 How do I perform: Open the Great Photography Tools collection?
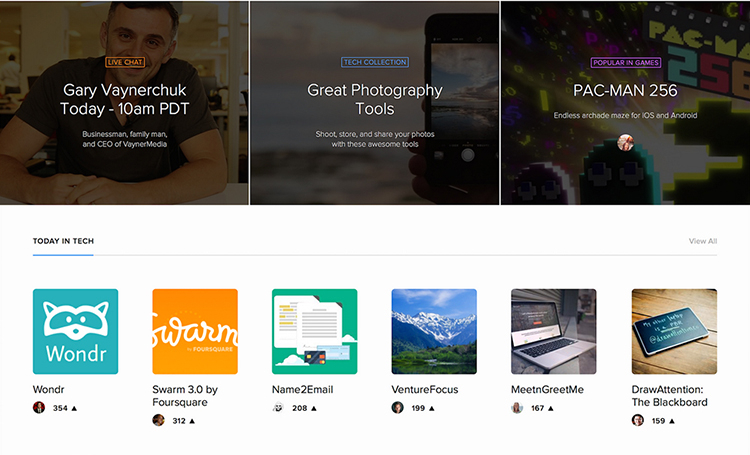pos(374,100)
